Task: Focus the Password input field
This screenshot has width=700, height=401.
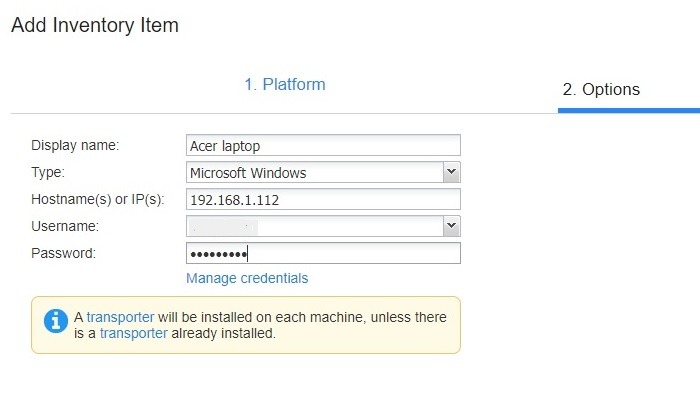Action: pyautogui.click(x=323, y=253)
